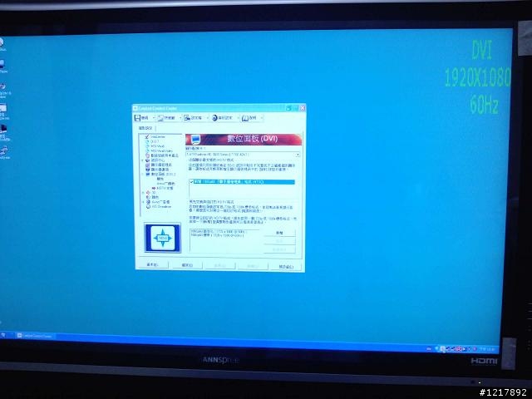Expand the Profiles toolbar dropdown arrow

coord(208,118)
